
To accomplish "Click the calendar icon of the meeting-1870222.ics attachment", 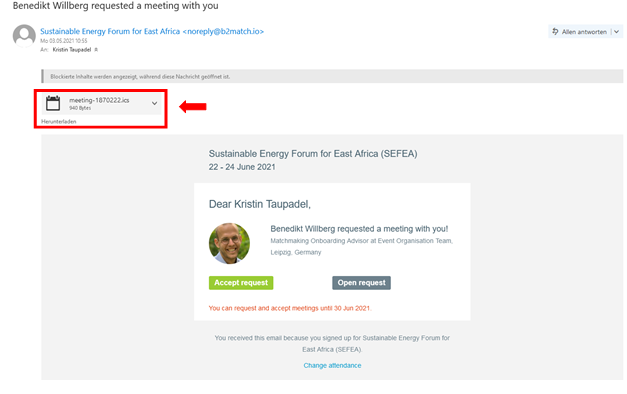I will [53, 103].
